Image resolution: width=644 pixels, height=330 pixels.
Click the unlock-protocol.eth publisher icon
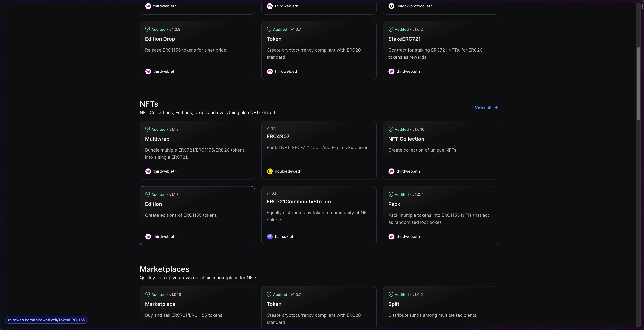click(x=391, y=6)
